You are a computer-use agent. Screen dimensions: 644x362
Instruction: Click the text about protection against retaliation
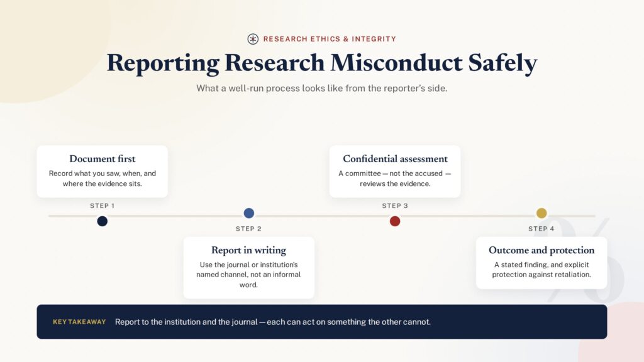pyautogui.click(x=541, y=270)
